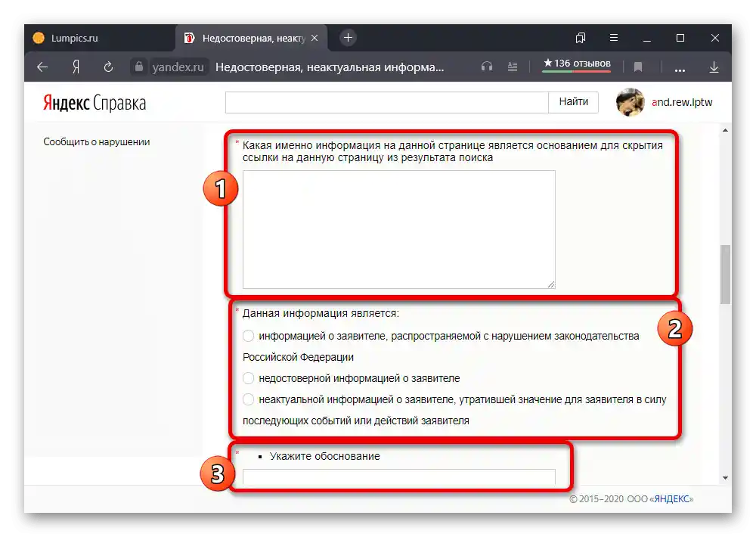Maximize the browser window

[x=680, y=38]
